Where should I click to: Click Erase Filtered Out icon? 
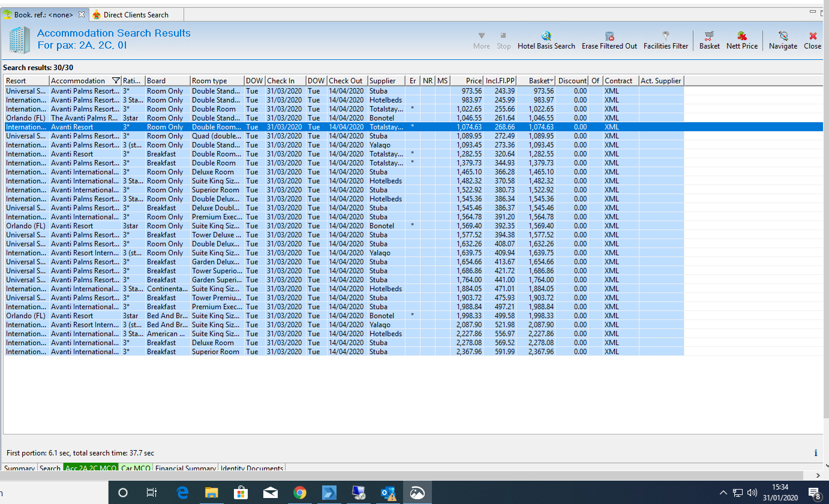[609, 37]
